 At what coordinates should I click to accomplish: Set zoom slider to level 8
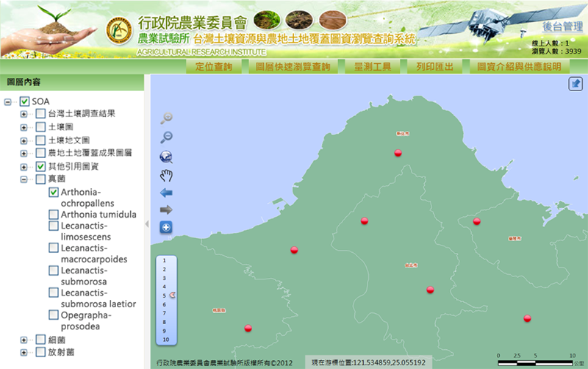(x=164, y=322)
